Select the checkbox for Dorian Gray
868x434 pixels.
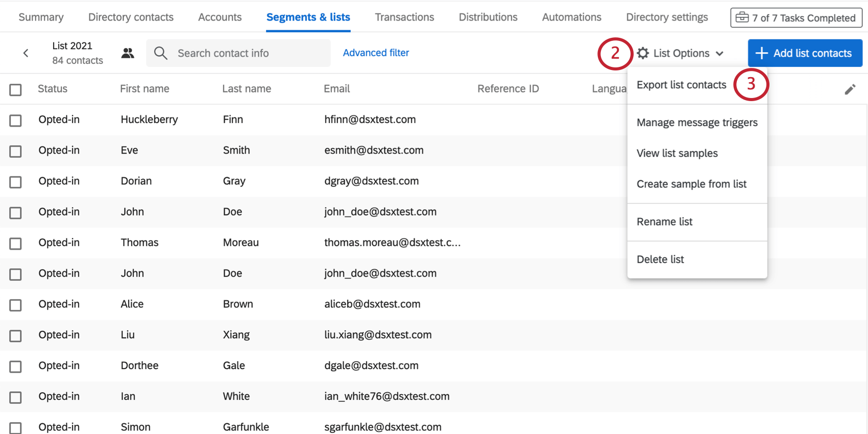(x=16, y=182)
